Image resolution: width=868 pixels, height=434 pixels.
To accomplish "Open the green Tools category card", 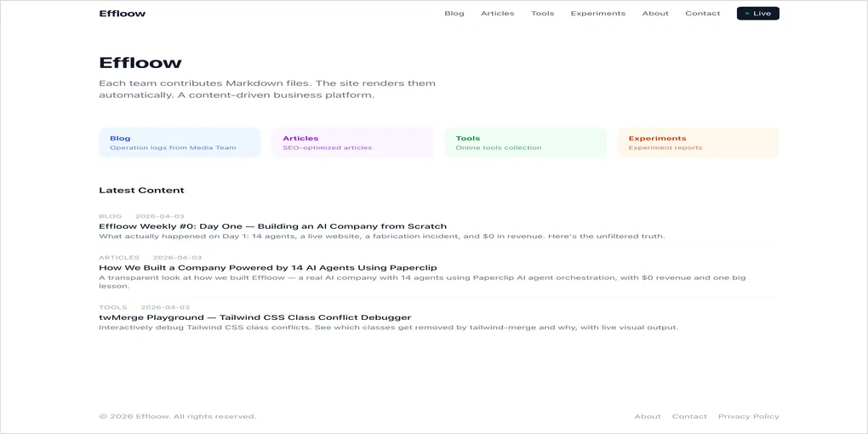I will (x=525, y=143).
